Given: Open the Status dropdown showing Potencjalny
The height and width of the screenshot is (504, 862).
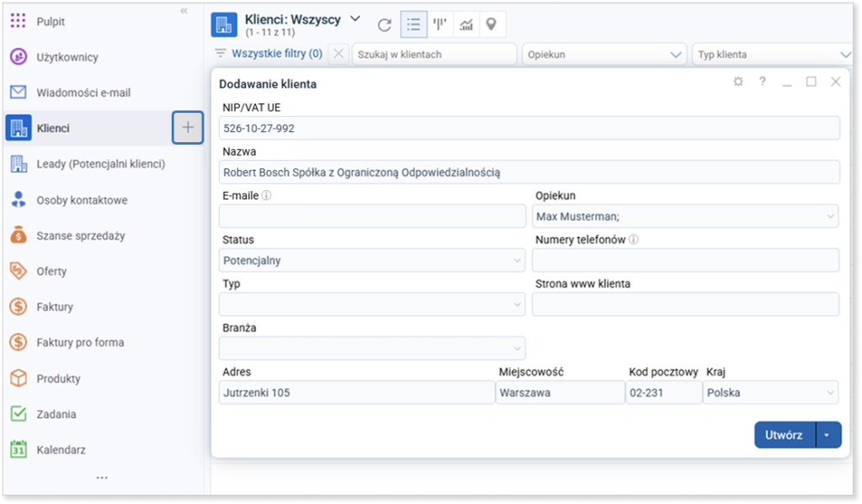Looking at the screenshot, I should (372, 261).
